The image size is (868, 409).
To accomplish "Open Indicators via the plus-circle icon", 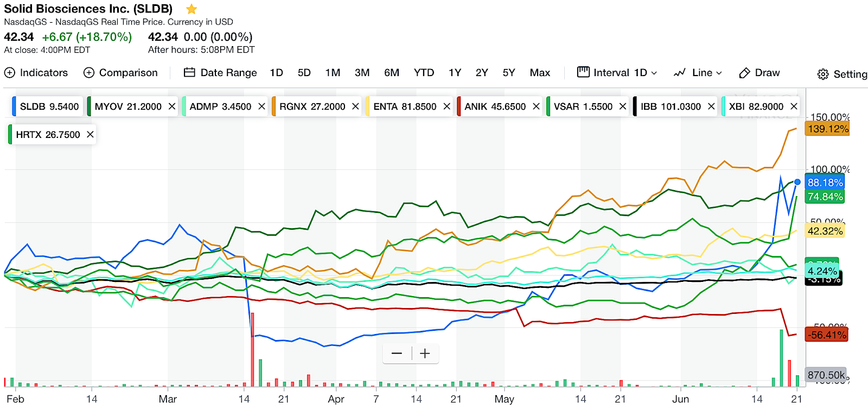I will pyautogui.click(x=10, y=73).
